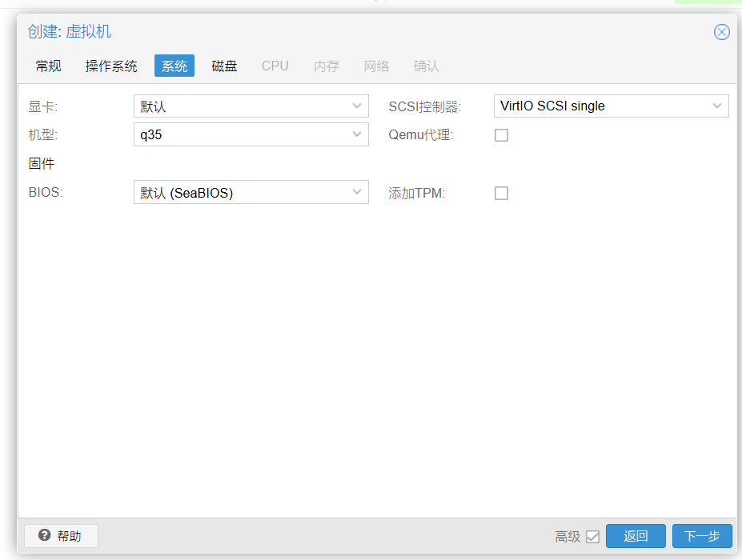
Task: Click the 固件 section heading
Action: click(42, 164)
